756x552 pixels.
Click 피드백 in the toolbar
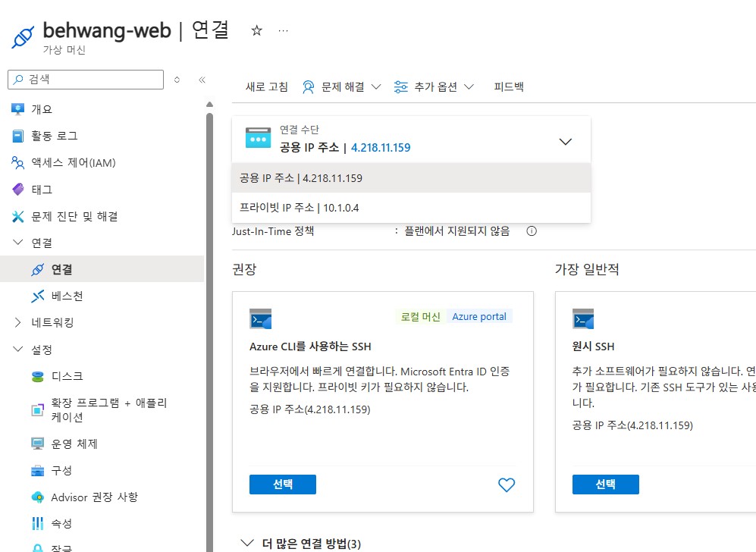click(509, 86)
